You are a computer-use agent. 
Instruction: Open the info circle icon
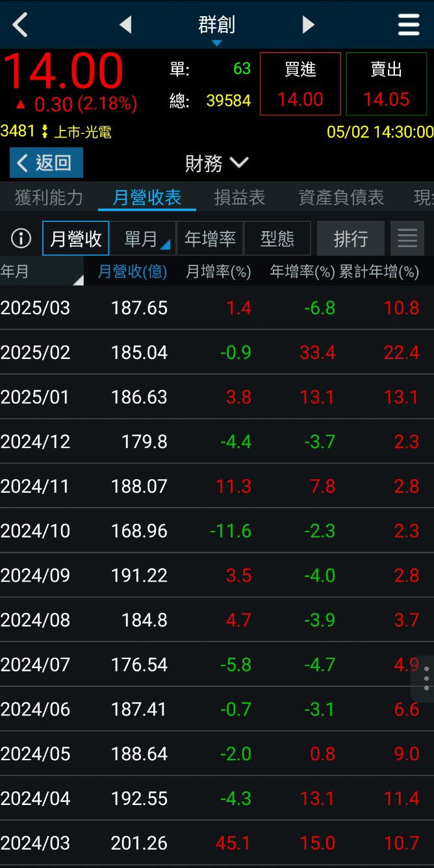click(x=21, y=239)
